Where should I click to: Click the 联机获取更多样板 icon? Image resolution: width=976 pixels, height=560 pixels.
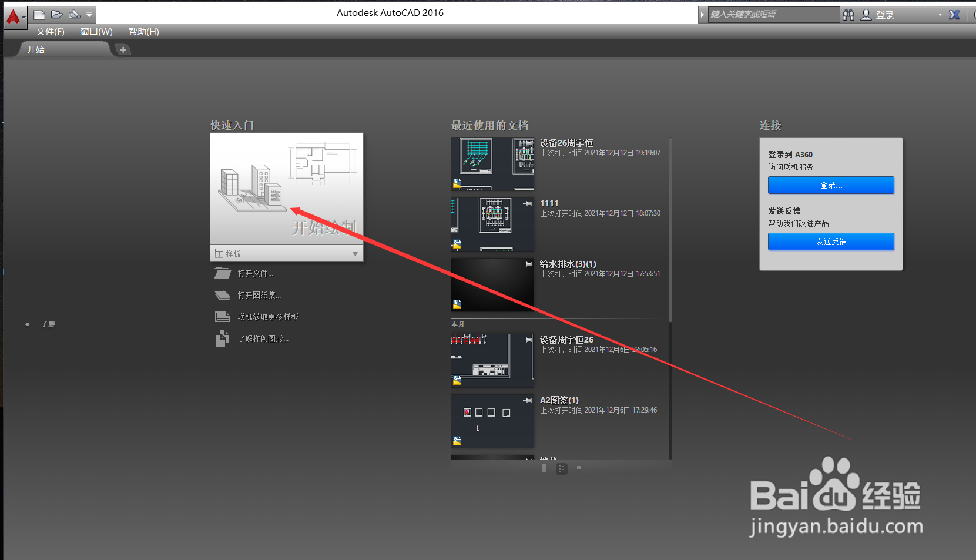click(223, 317)
